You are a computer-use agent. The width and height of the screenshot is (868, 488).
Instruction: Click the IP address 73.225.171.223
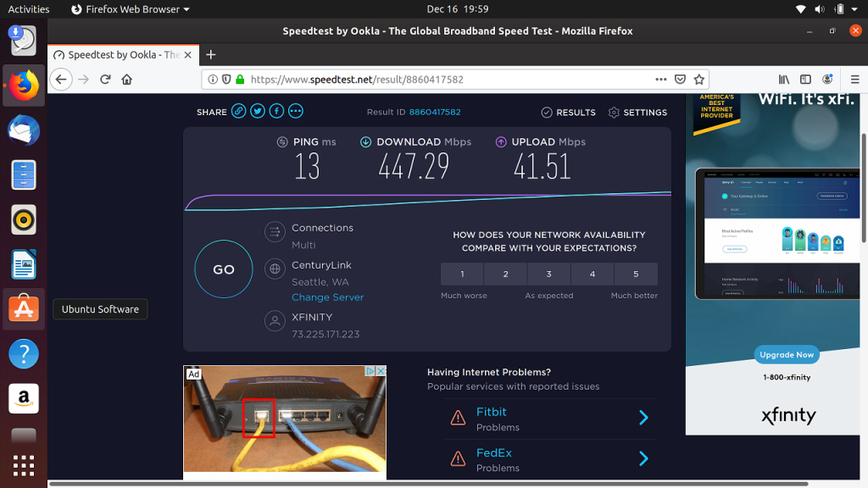(x=325, y=334)
